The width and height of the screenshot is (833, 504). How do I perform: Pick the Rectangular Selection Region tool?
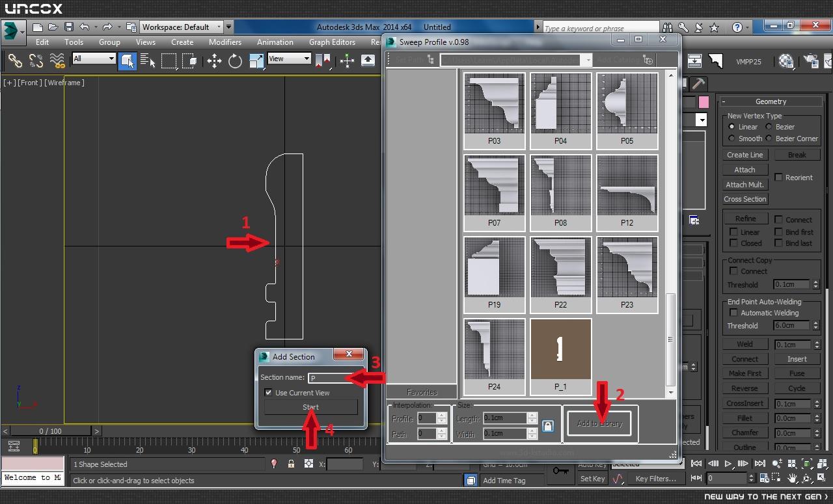point(169,61)
